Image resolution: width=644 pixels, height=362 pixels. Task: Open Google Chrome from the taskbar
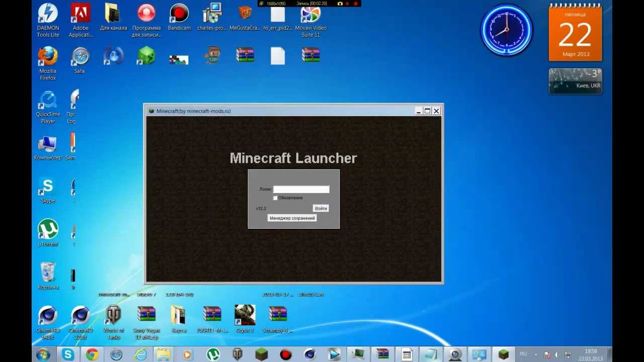point(92,354)
